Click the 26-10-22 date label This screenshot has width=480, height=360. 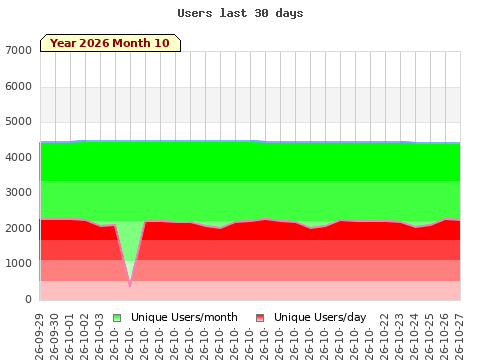(x=384, y=337)
